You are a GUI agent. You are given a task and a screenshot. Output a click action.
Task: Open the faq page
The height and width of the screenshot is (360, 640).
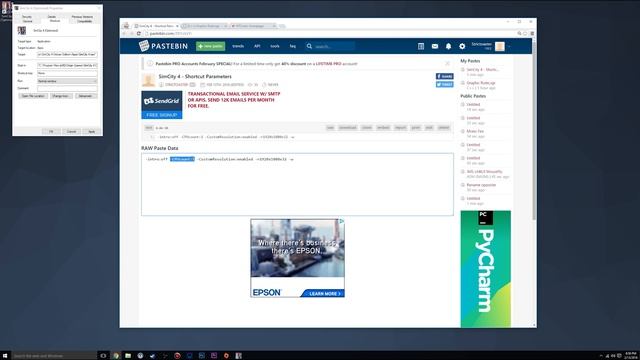pyautogui.click(x=293, y=46)
